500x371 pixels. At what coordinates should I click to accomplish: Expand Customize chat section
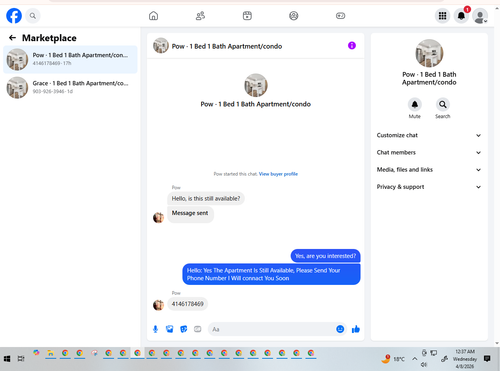[x=429, y=135]
